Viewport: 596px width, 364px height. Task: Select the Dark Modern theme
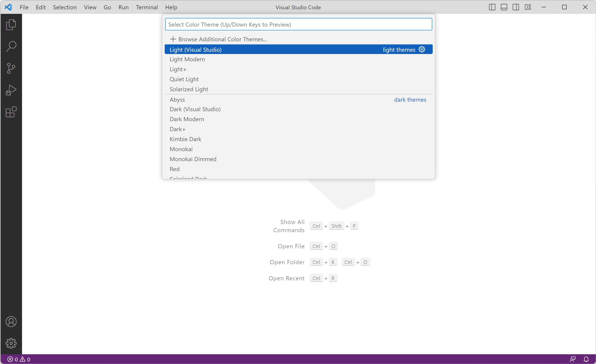(x=187, y=119)
